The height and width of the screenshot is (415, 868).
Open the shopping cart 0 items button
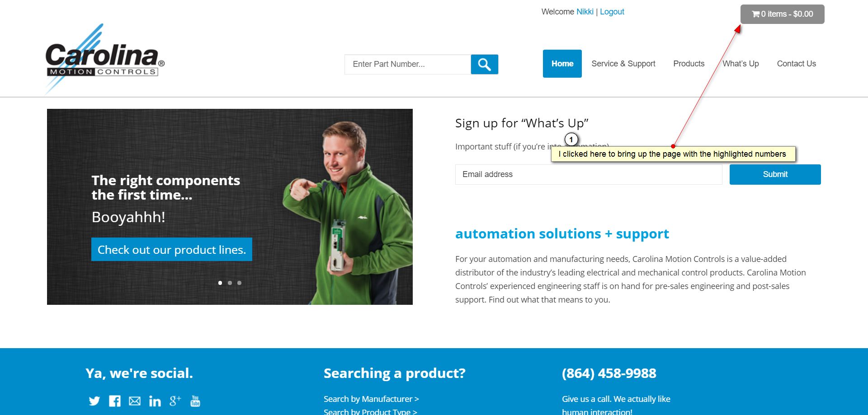[x=782, y=14]
